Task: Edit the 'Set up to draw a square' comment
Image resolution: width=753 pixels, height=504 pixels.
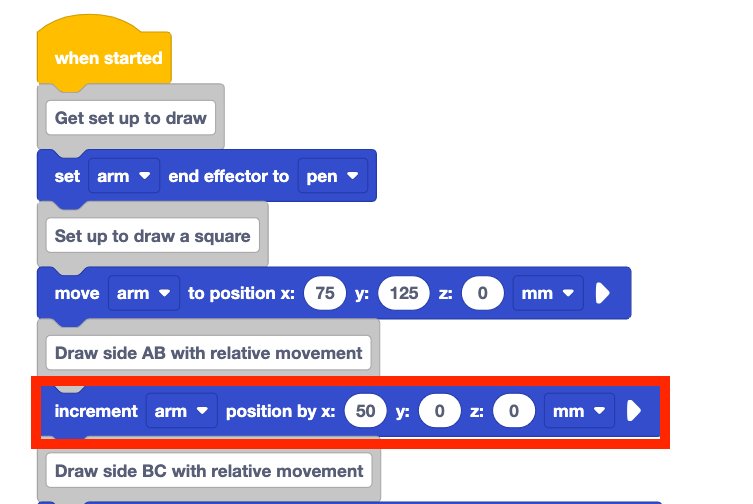Action: click(x=152, y=236)
